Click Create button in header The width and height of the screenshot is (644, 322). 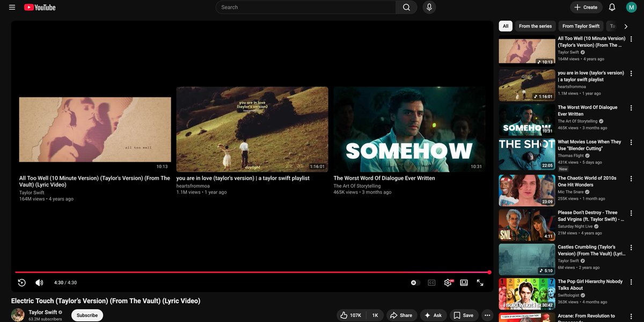[586, 8]
